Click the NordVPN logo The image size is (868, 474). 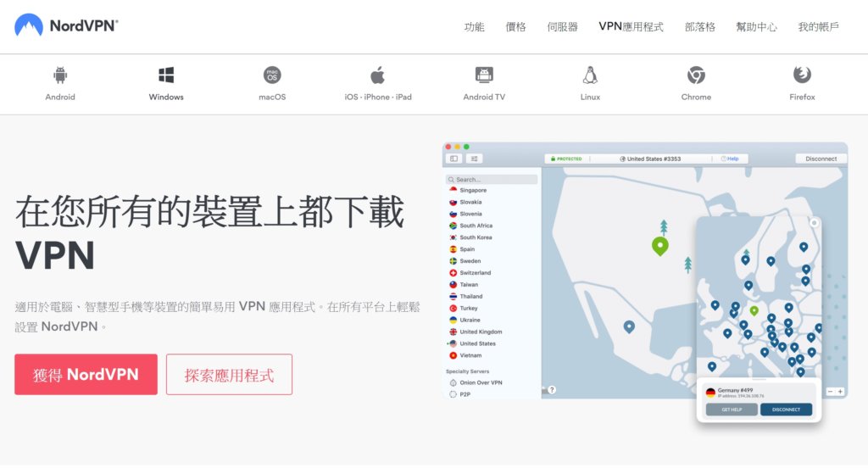coord(66,26)
